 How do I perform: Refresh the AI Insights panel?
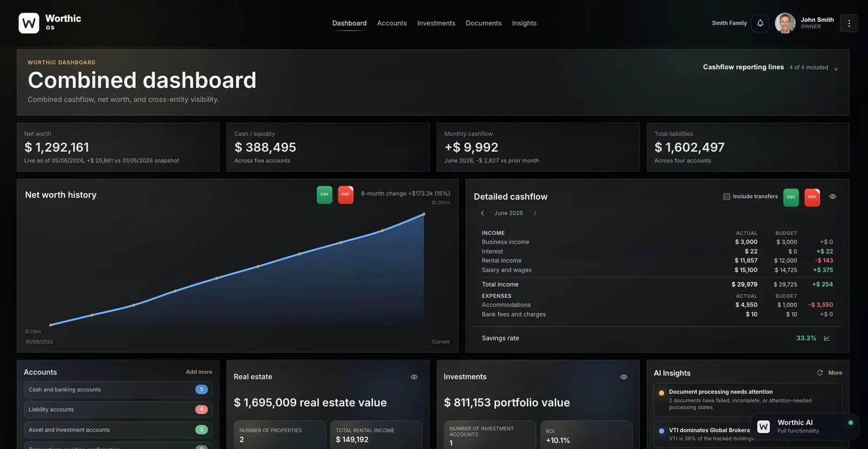pos(820,373)
